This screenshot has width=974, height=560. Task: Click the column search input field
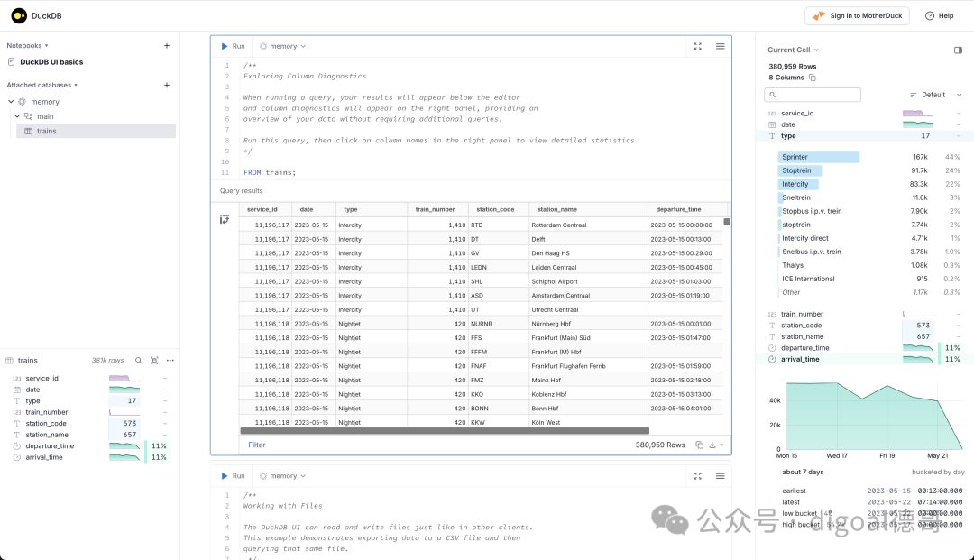point(813,95)
